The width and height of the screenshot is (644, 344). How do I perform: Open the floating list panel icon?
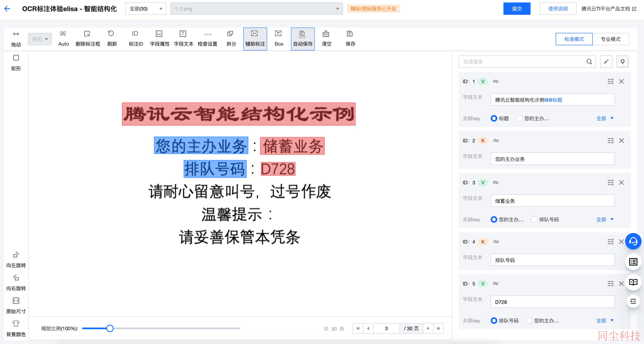(633, 262)
